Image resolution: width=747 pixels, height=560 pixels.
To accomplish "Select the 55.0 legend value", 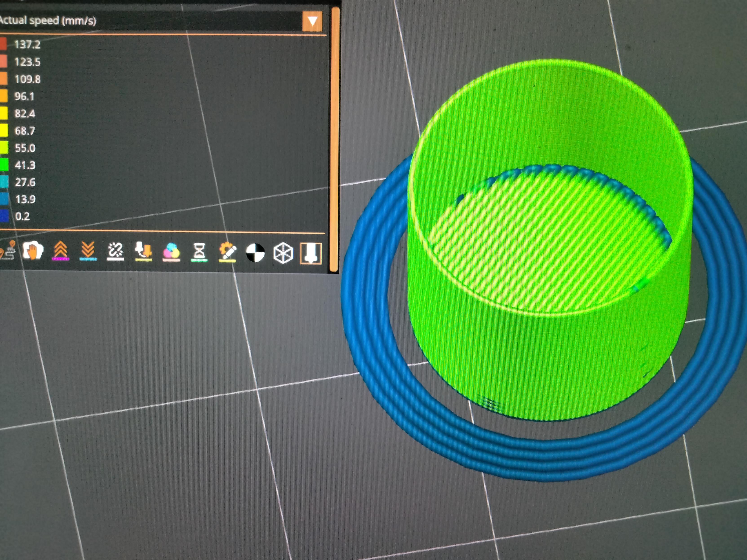I will [25, 148].
